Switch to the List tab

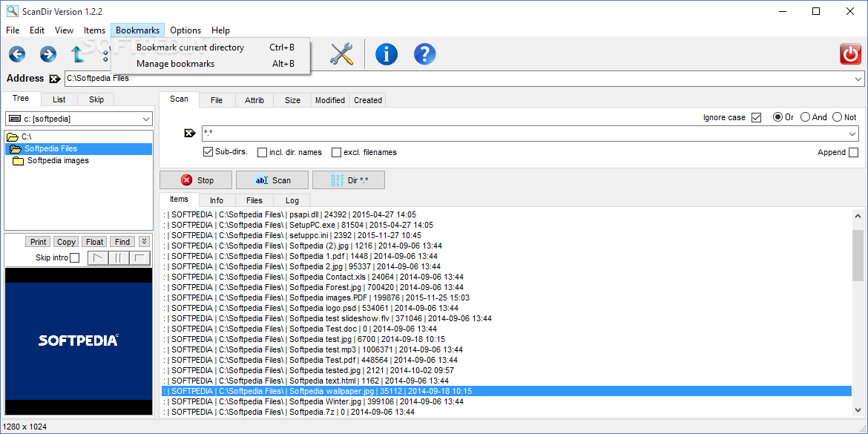[x=59, y=99]
